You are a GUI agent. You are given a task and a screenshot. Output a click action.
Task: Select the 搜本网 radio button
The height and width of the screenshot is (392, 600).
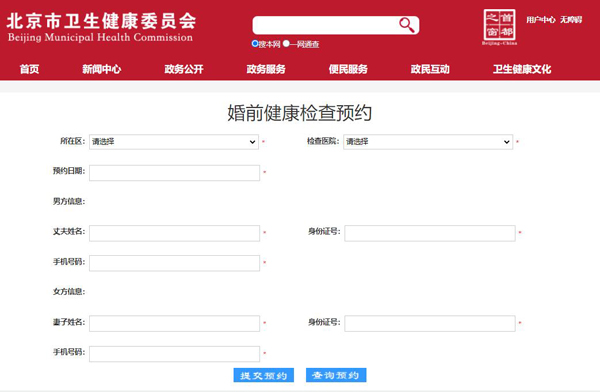tap(254, 44)
